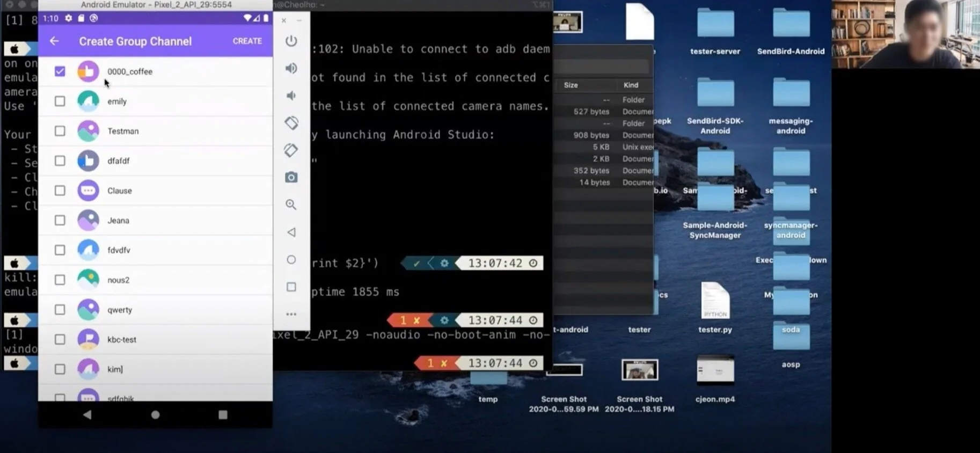The width and height of the screenshot is (980, 453).
Task: Select the 0000_coffee profile avatar
Action: pos(88,71)
